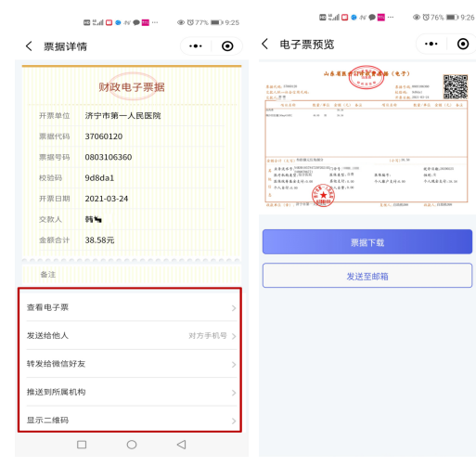Expand chevron on 发送给他人 row
The image size is (476, 466).
234,336
